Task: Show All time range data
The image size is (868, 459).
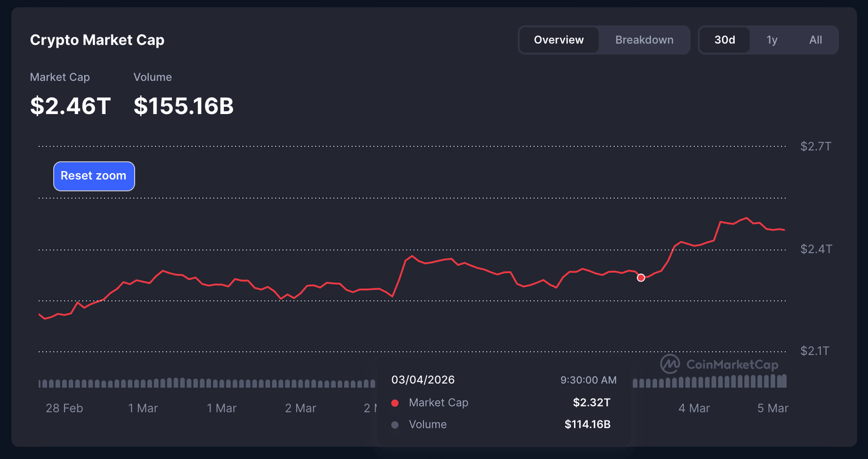Action: 815,40
